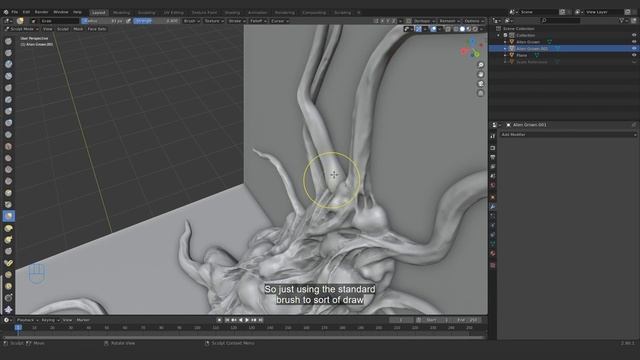Open the File menu

[15, 12]
